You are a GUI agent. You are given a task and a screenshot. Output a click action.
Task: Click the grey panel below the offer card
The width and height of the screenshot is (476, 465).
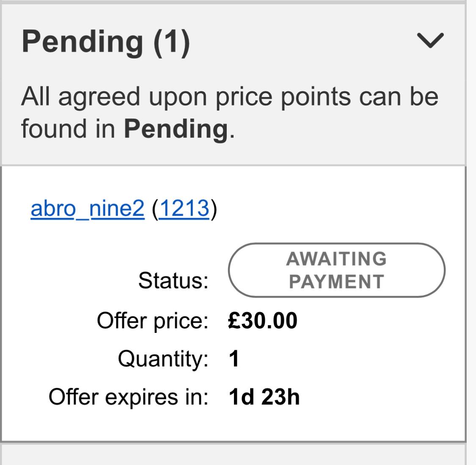[233, 455]
